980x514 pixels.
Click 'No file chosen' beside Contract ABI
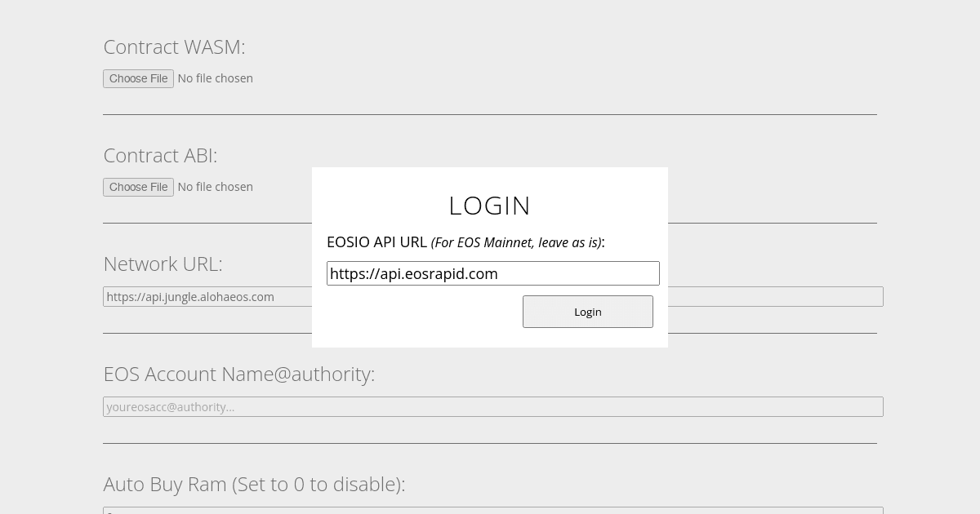(x=215, y=187)
